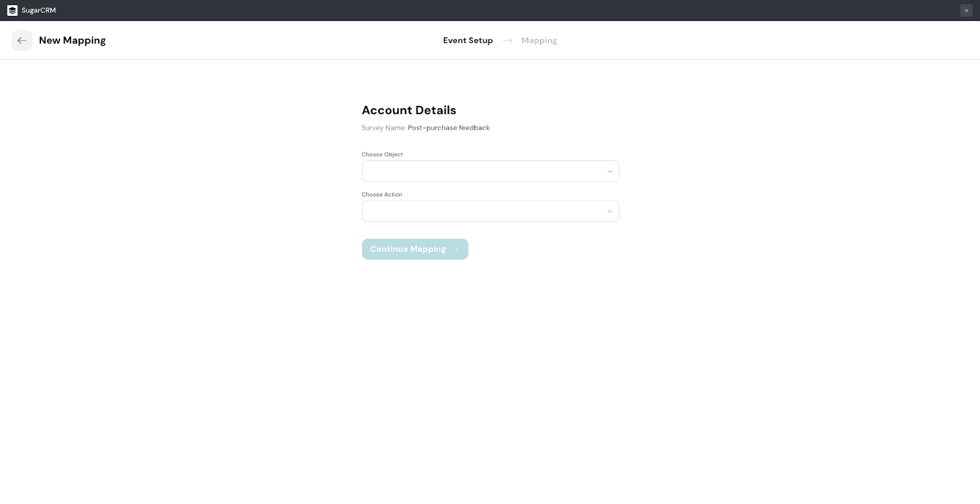Click the New Mapping page title

point(72,40)
